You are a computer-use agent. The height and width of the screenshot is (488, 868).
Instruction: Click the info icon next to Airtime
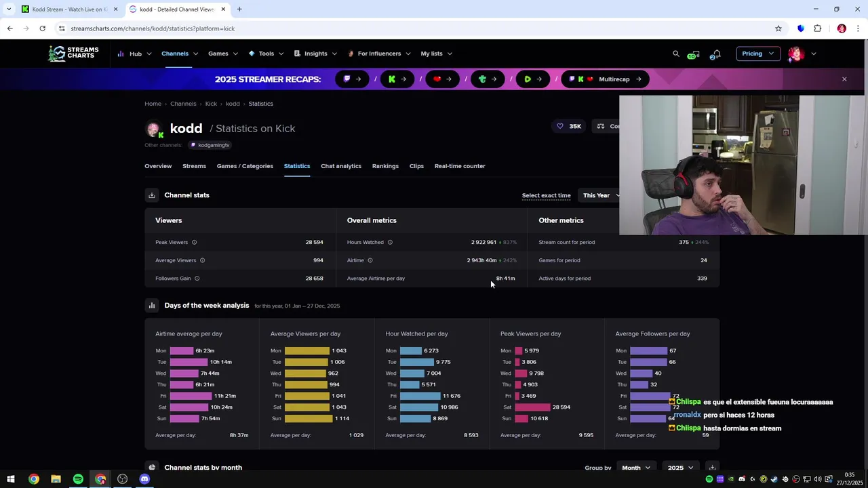coord(370,260)
